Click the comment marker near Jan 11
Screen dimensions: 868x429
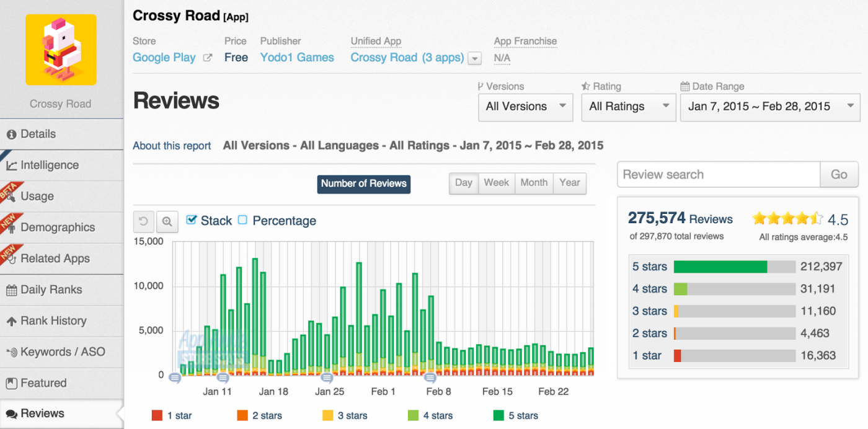(223, 377)
